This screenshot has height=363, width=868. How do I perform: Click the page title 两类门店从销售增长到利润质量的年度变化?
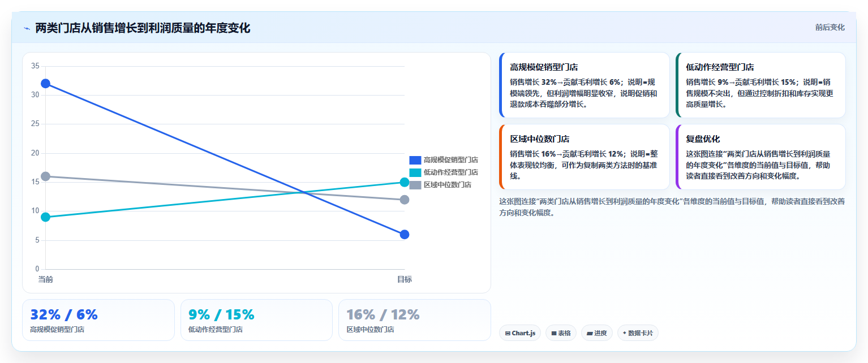tap(143, 28)
